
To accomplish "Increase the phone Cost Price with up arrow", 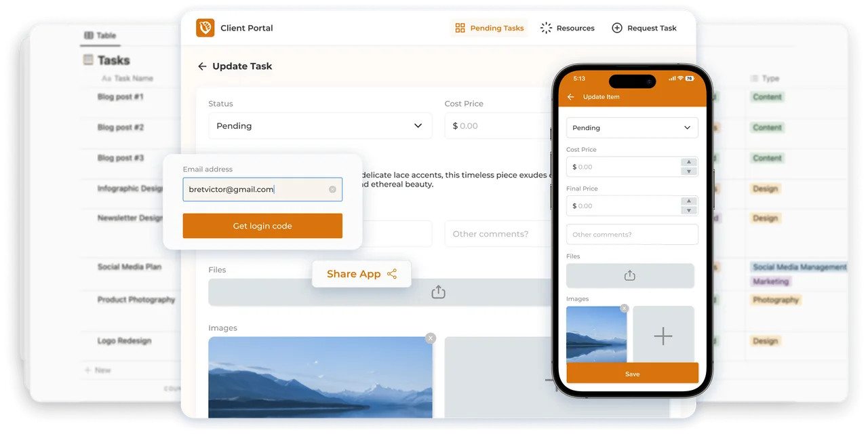I will coord(689,162).
